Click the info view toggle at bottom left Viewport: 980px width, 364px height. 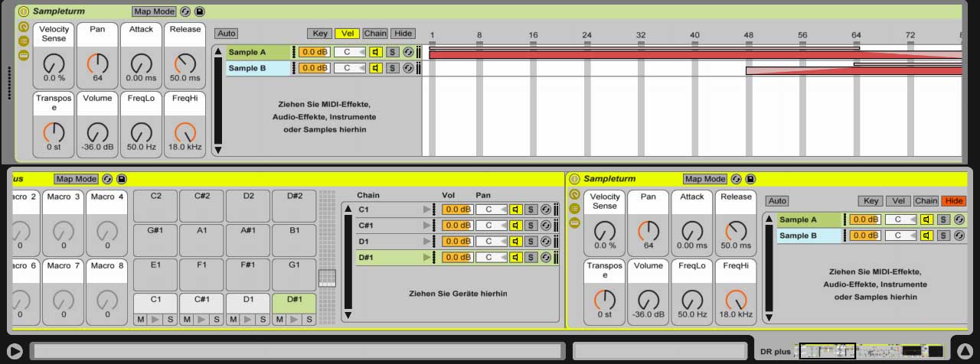coord(15,351)
